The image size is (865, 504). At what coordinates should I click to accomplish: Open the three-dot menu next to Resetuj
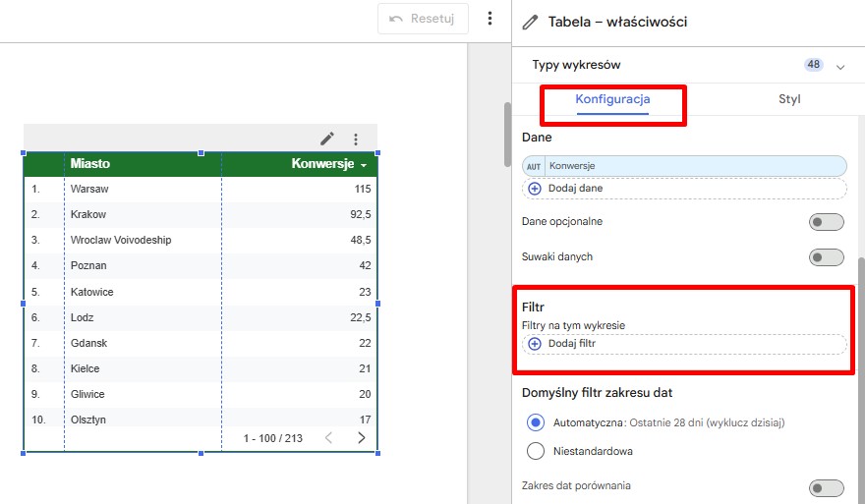(x=490, y=19)
